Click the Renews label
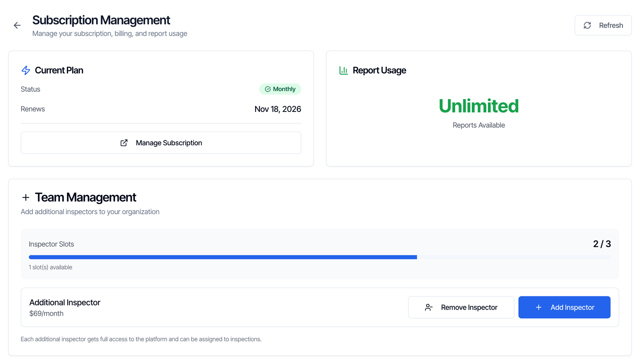The image size is (644, 364). [x=33, y=109]
